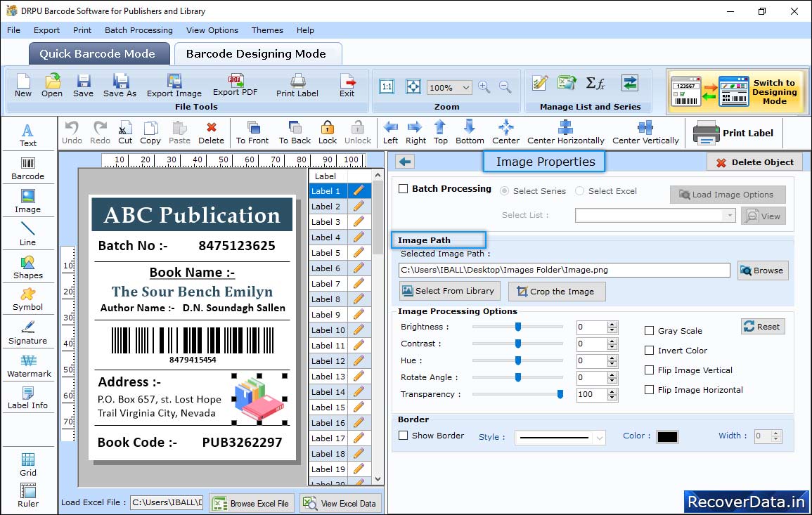This screenshot has width=812, height=515.
Task: Open the formula series icon
Action: 595,83
